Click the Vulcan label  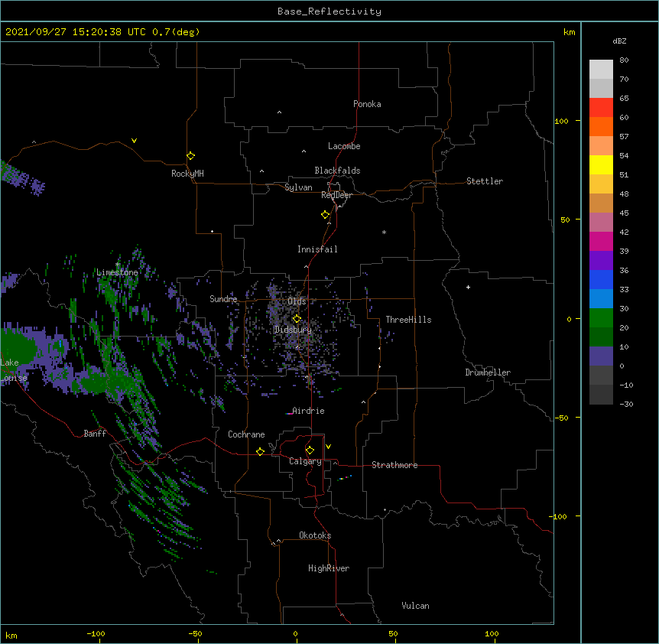coord(415,606)
